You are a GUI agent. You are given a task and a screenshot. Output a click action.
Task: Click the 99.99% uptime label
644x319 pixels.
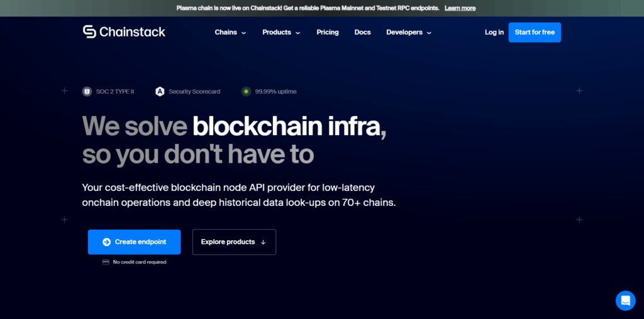click(x=275, y=92)
